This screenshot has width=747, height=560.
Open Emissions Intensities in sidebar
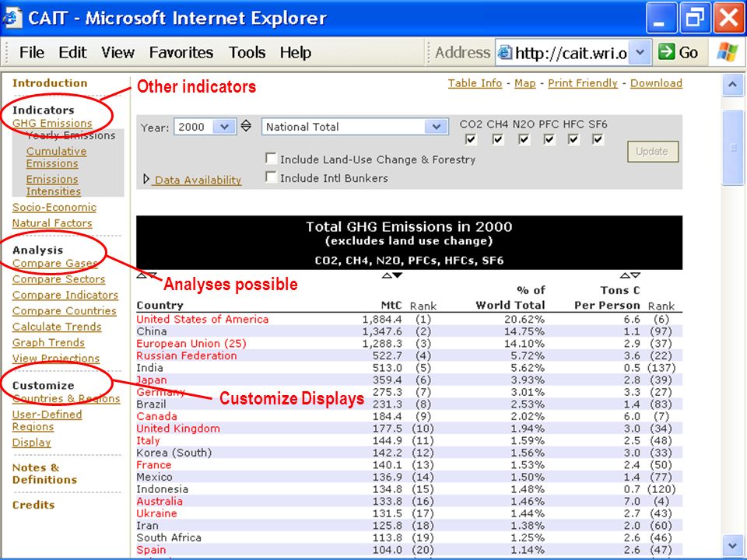pos(54,185)
